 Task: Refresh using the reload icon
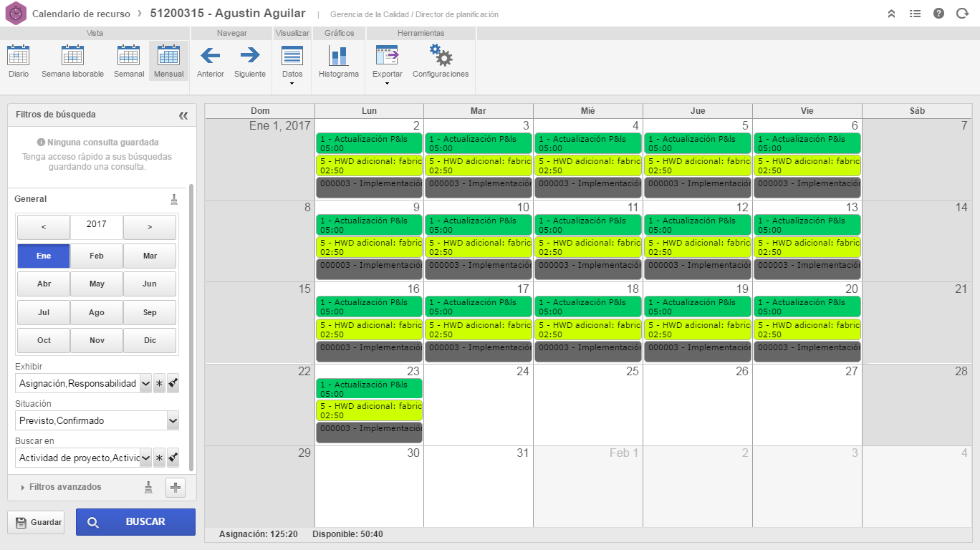pyautogui.click(x=962, y=13)
